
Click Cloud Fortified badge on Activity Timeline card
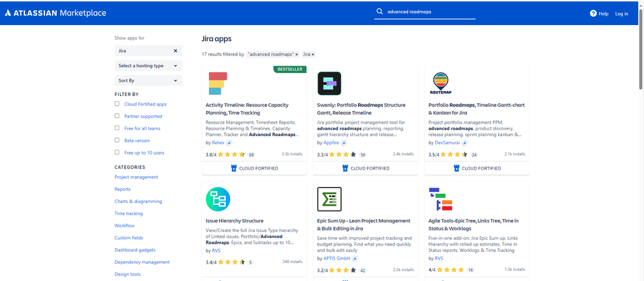[x=254, y=168]
